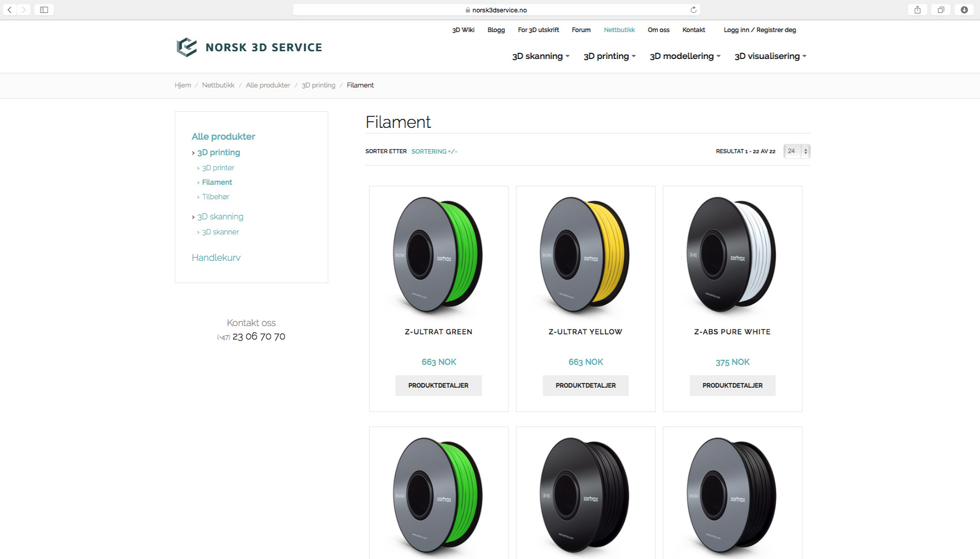The image size is (980, 559).
Task: Click the 663 NOK price under Z-ULTRAT GREEN
Action: point(439,362)
